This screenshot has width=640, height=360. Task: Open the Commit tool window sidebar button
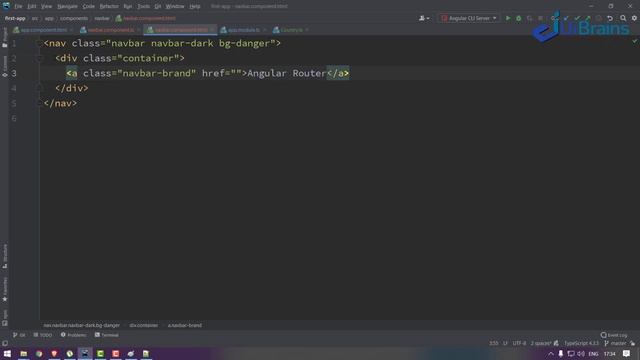(5, 66)
